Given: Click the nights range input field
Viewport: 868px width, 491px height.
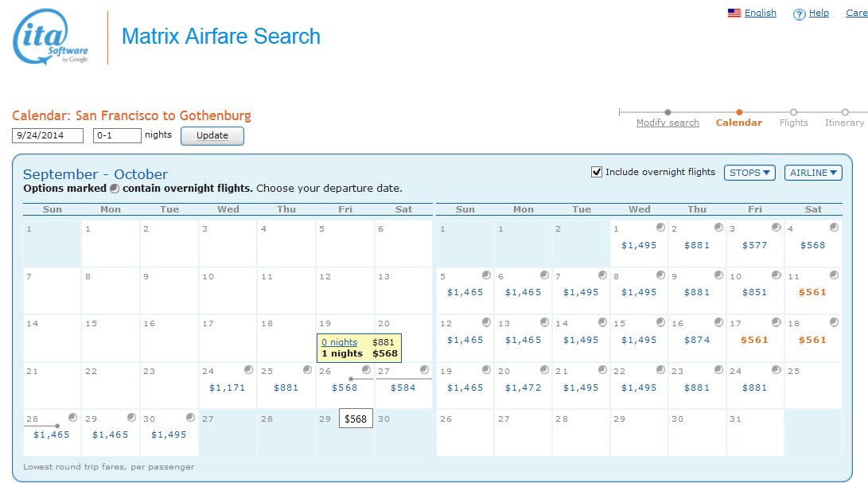Looking at the screenshot, I should [117, 135].
